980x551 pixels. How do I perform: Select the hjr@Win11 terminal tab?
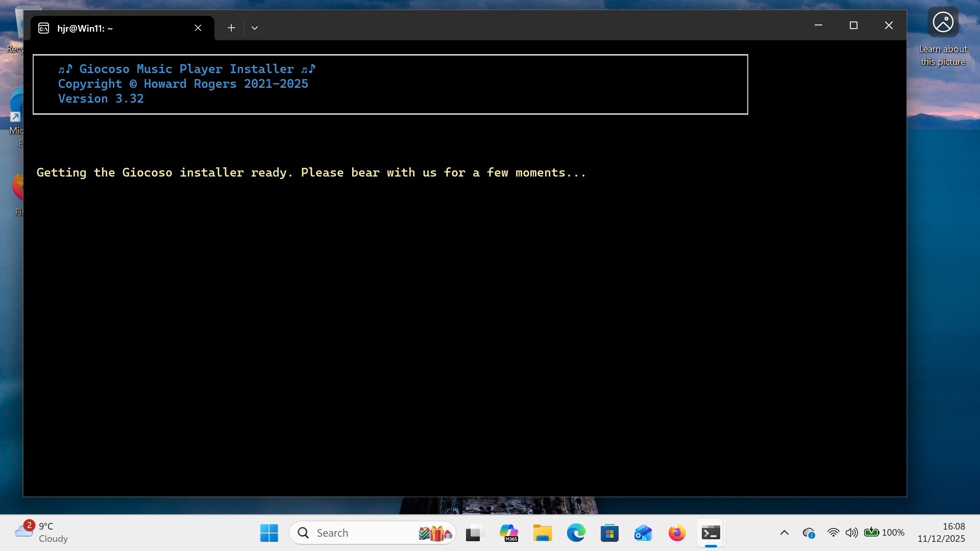pos(102,28)
